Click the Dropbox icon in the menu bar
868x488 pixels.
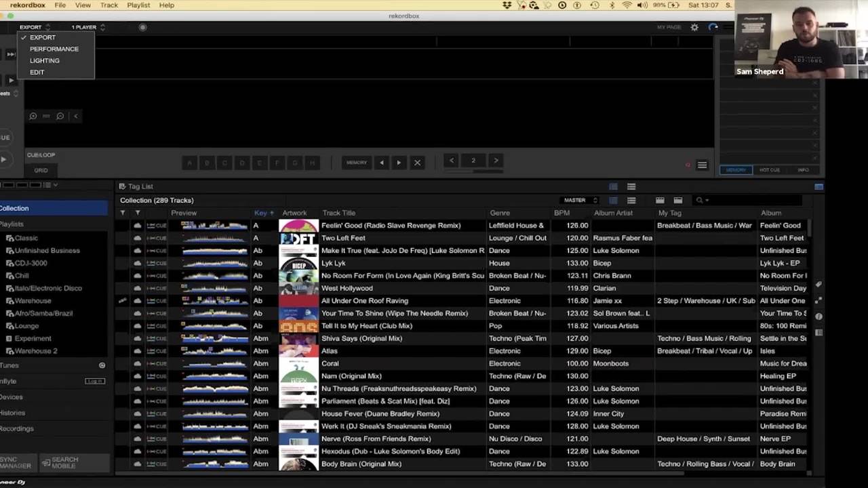click(507, 5)
